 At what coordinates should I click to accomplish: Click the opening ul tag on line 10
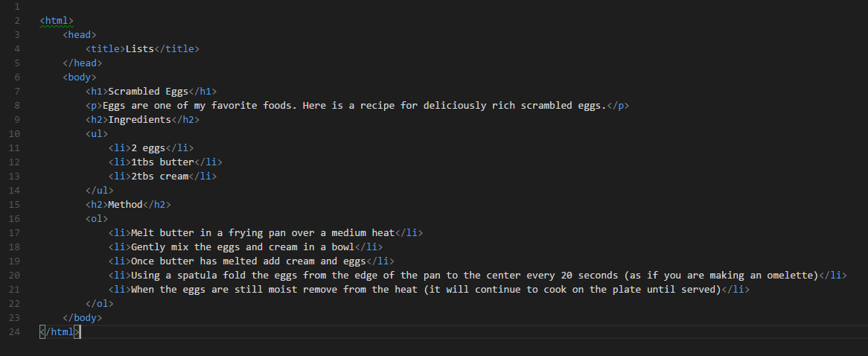[96, 134]
